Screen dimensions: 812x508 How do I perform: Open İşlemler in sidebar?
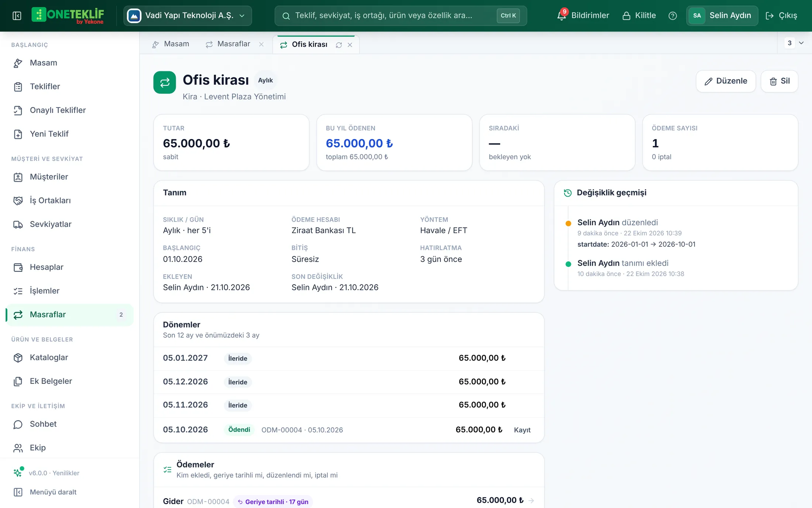pos(70,291)
